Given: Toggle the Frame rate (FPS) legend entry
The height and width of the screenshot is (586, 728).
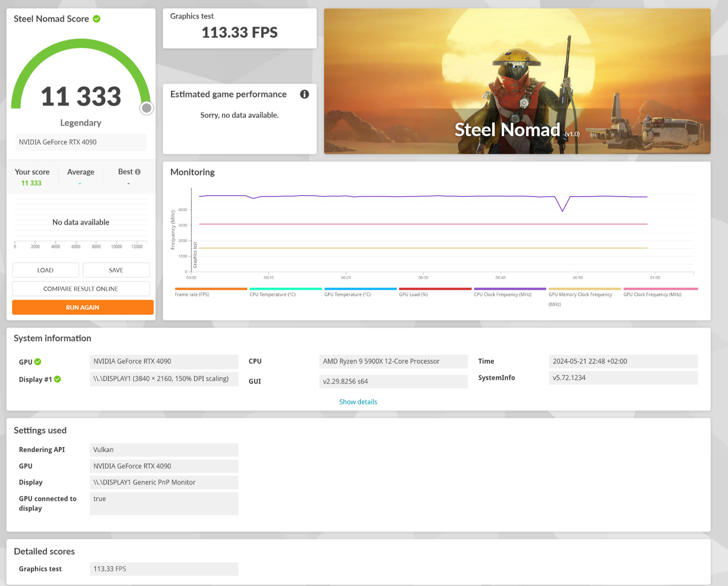Looking at the screenshot, I should click(x=211, y=293).
